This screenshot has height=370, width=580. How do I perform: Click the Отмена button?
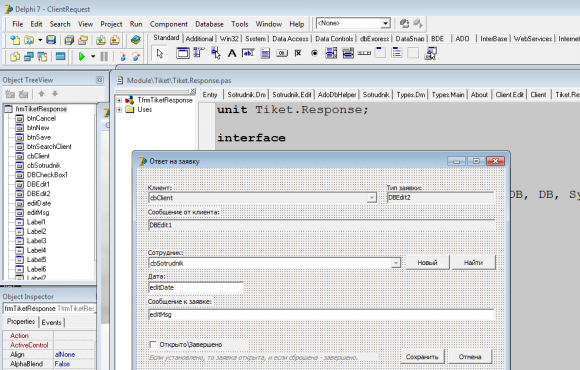[x=470, y=357]
